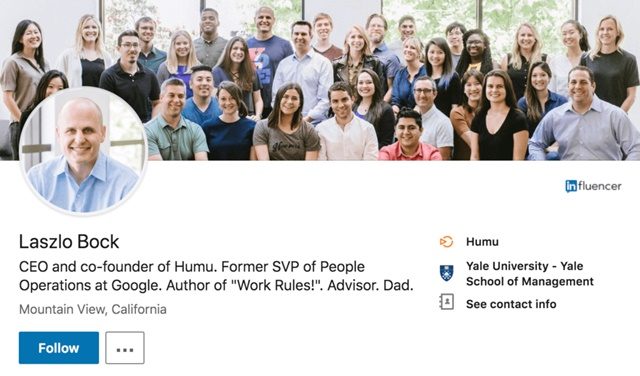
Task: Open the three-dots more options button
Action: pos(125,348)
